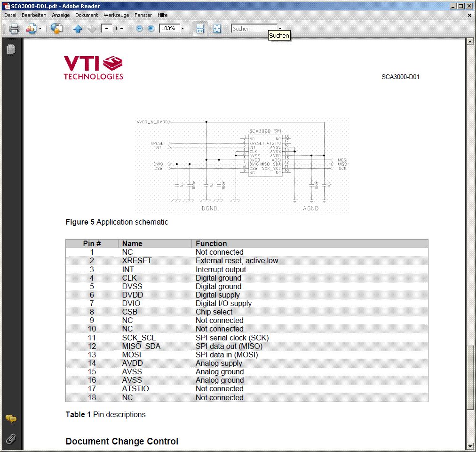The height and width of the screenshot is (452, 476).
Task: Click the 103% zoom level field
Action: pos(169,29)
